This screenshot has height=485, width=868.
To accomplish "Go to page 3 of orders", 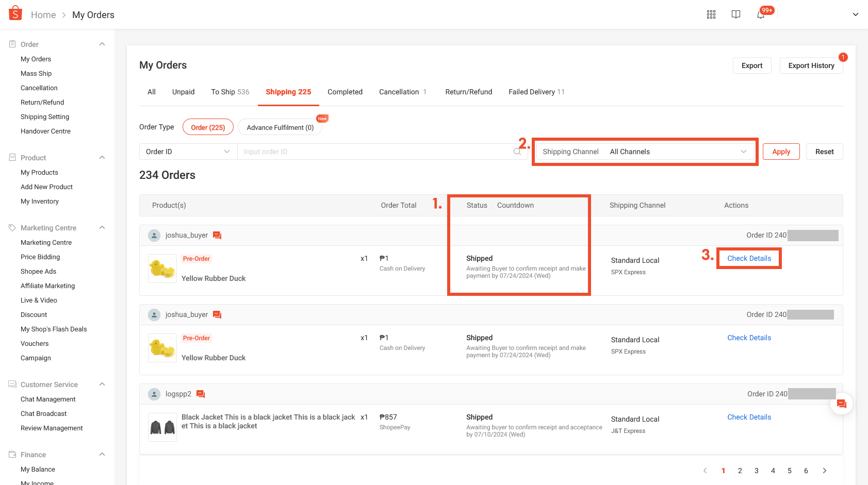I will [x=757, y=471].
